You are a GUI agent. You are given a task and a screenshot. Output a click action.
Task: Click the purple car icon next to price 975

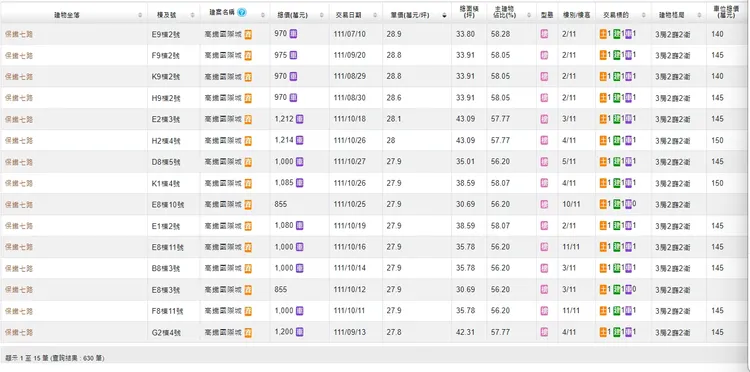293,55
